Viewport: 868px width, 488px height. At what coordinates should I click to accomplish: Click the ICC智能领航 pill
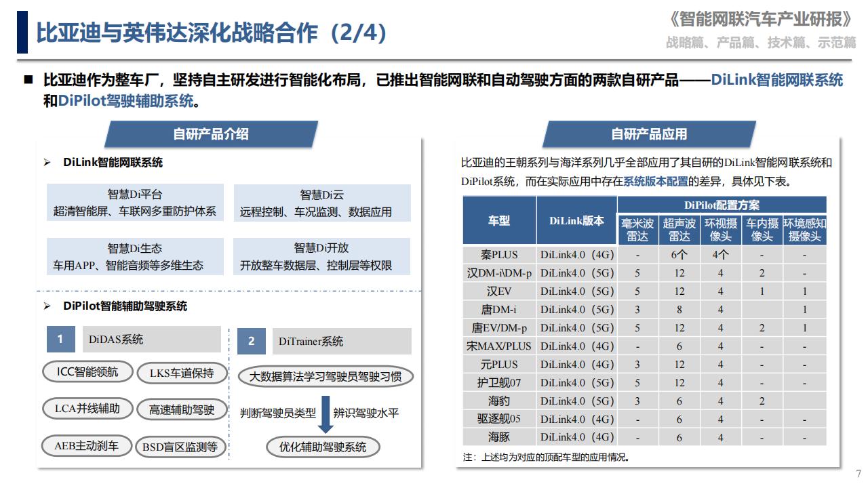tap(87, 372)
